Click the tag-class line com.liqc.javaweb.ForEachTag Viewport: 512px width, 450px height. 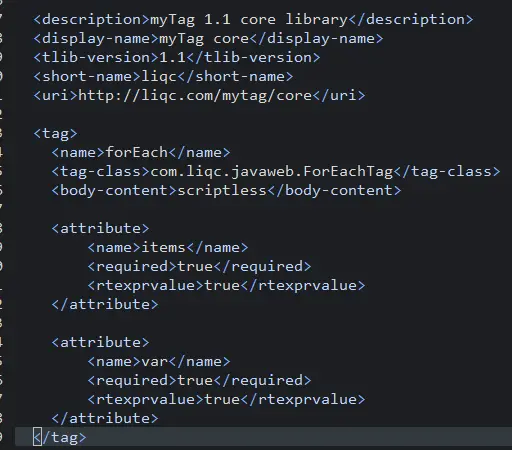coord(276,171)
